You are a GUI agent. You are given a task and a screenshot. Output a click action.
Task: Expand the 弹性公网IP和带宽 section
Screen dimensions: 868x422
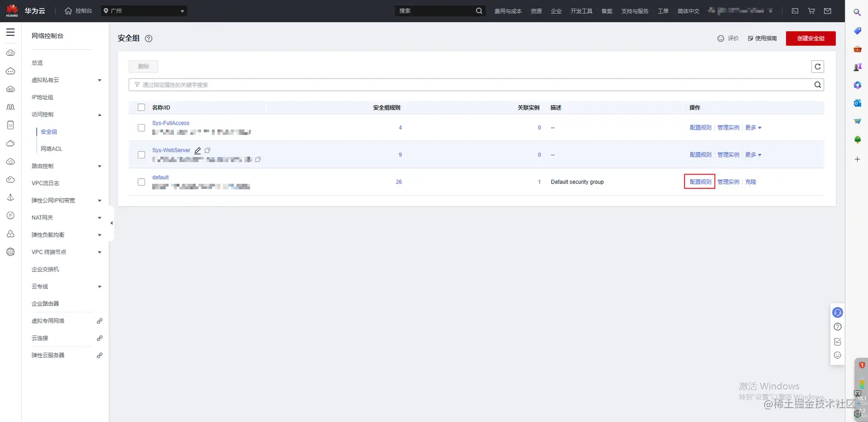tap(99, 201)
